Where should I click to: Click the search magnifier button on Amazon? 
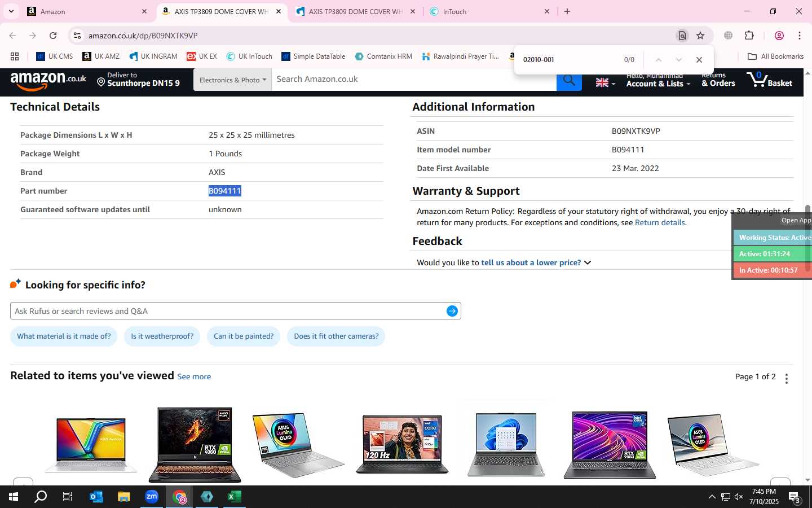point(569,80)
